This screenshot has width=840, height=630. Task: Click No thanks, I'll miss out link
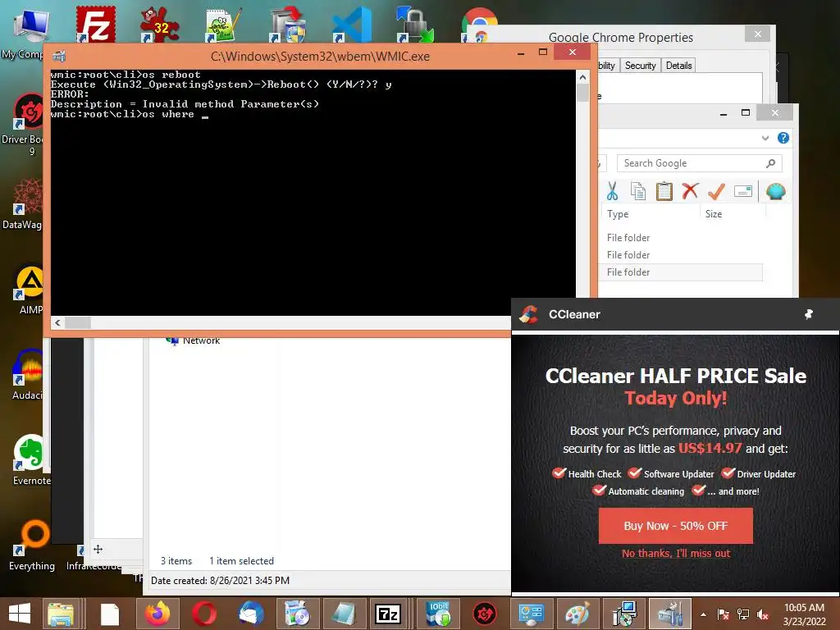676,554
